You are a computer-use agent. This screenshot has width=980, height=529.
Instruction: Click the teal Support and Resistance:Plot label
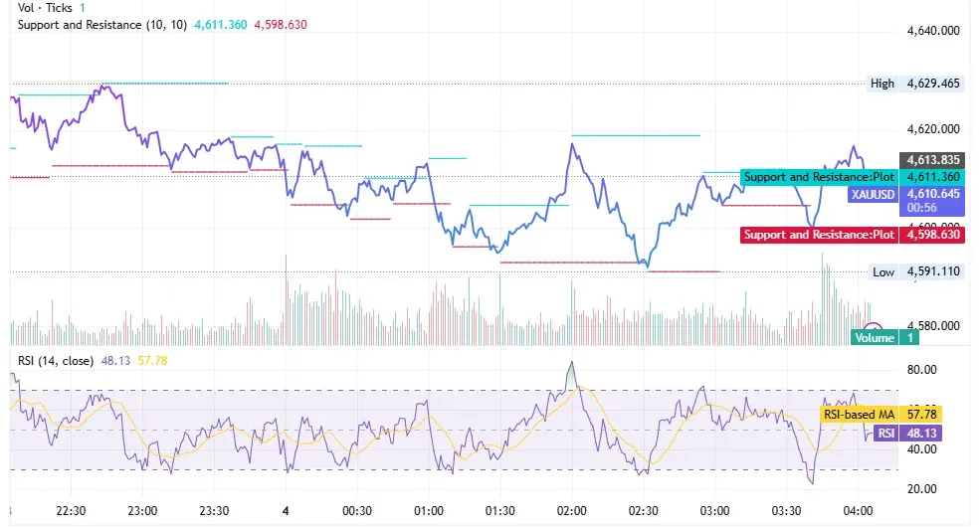point(819,177)
